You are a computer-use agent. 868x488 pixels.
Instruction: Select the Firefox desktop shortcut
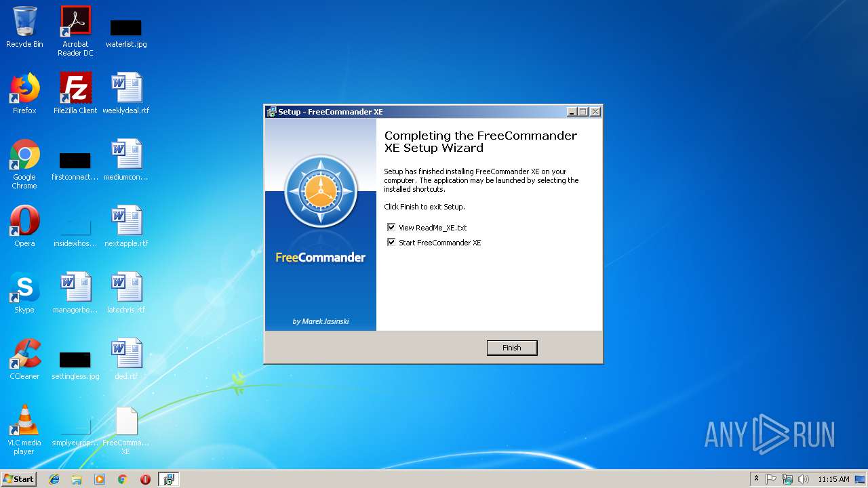coord(24,94)
